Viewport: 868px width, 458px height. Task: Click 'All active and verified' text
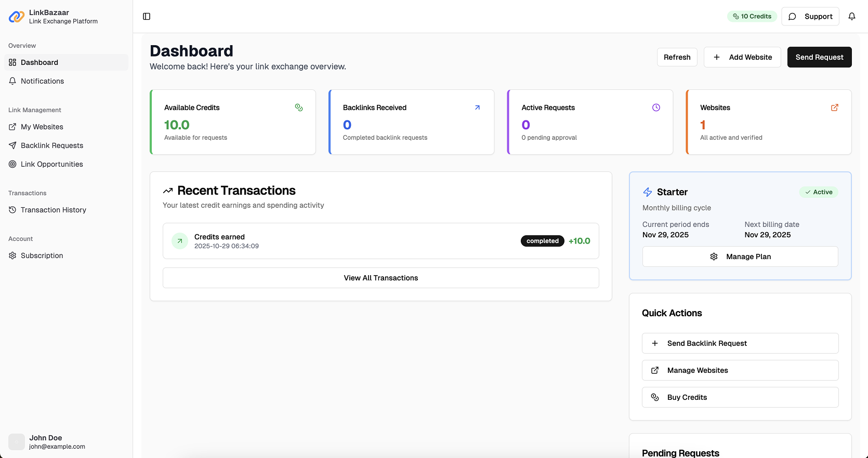point(731,138)
